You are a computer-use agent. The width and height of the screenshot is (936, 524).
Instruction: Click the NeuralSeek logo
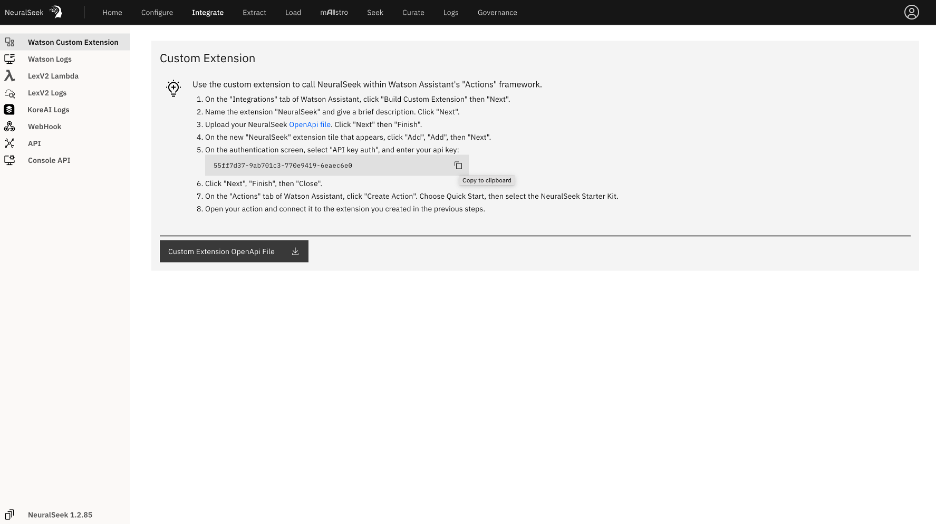point(33,12)
